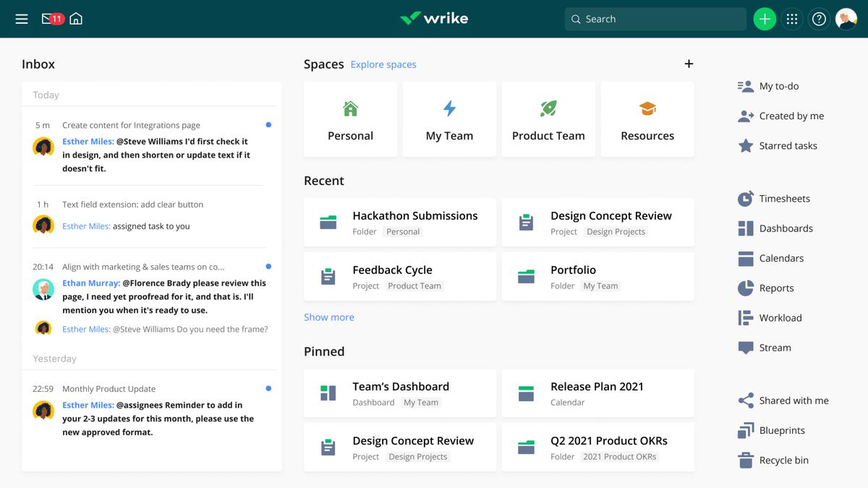Open Timesheets from the right sidebar
868x488 pixels.
[x=783, y=199]
